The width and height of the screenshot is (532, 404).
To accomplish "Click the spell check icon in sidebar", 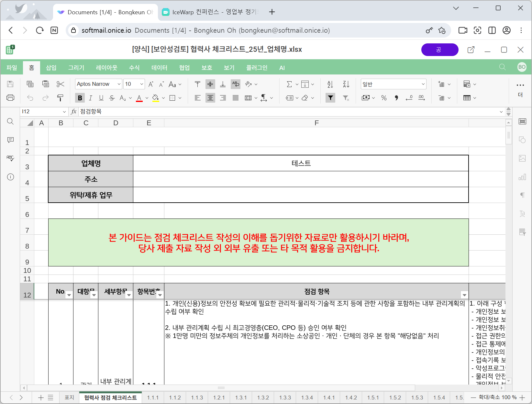I will point(10,158).
